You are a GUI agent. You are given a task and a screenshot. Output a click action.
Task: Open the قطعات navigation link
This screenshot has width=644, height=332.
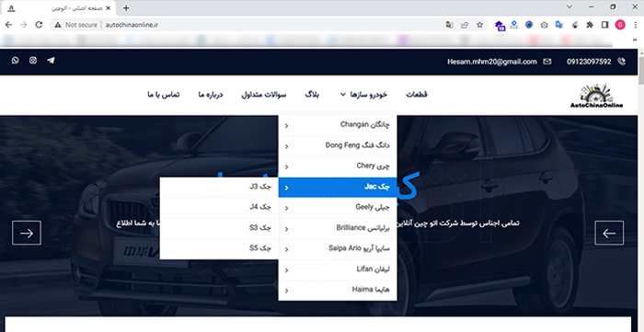click(x=417, y=95)
